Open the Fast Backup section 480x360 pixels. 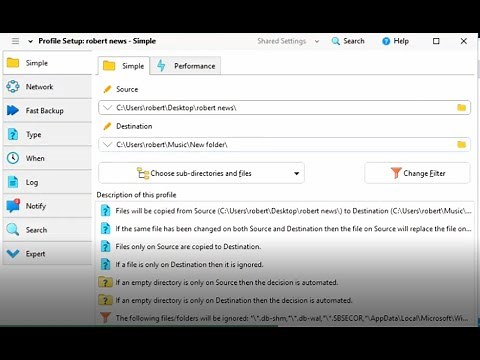pos(47,110)
